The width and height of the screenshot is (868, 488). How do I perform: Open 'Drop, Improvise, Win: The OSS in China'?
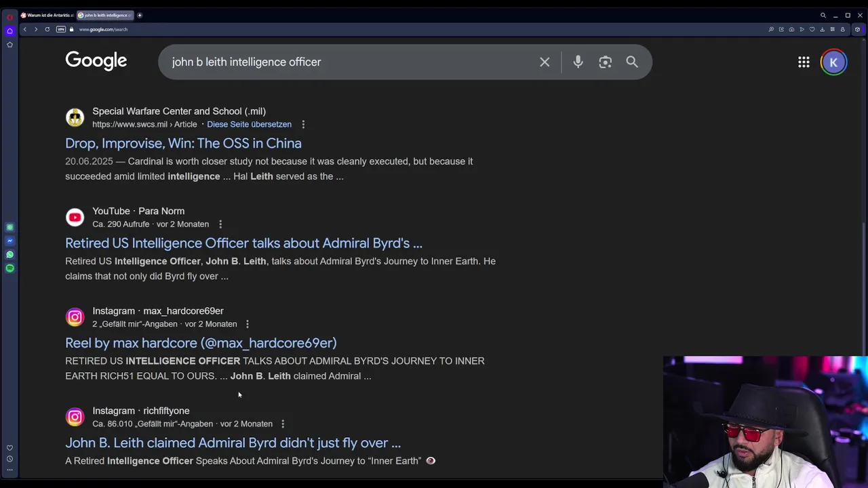183,143
